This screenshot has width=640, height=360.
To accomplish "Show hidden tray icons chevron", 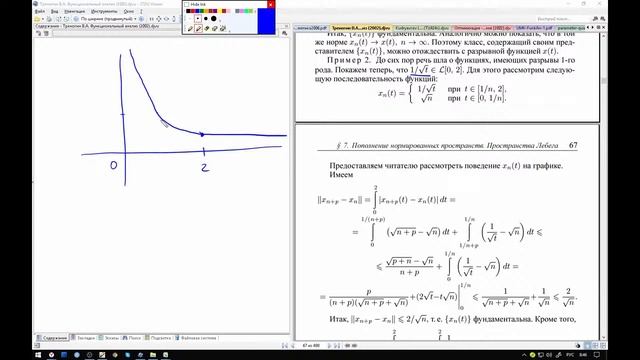I will (524, 355).
